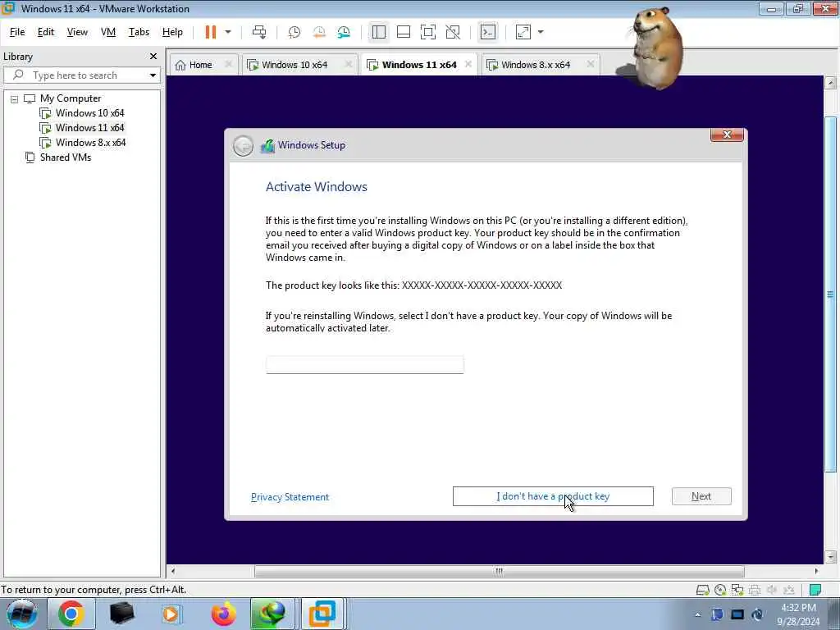The height and width of the screenshot is (630, 840).
Task: Click the Next button in Setup
Action: [x=701, y=496]
